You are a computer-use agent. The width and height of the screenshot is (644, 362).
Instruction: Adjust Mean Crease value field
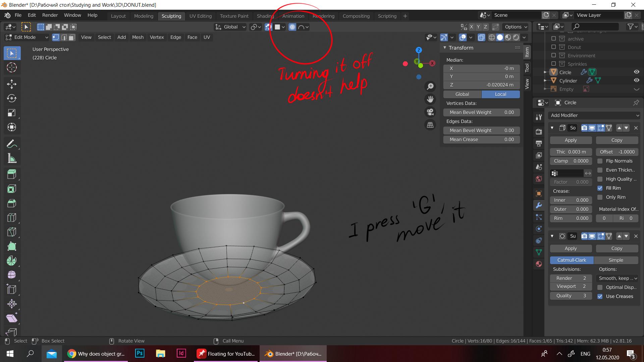coord(482,139)
